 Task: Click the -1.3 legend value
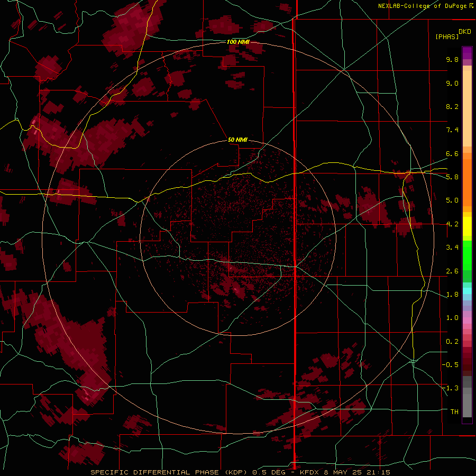pyautogui.click(x=450, y=388)
